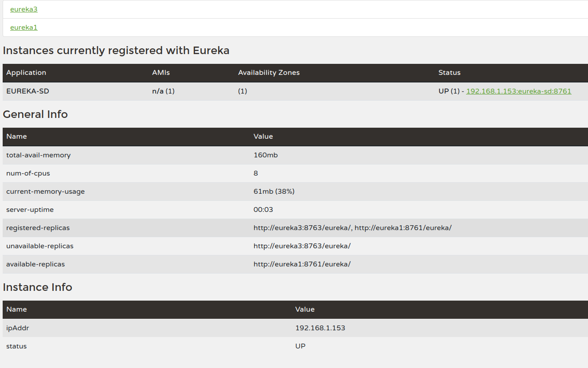
Task: Click the Availability Zones column header
Action: (x=269, y=73)
